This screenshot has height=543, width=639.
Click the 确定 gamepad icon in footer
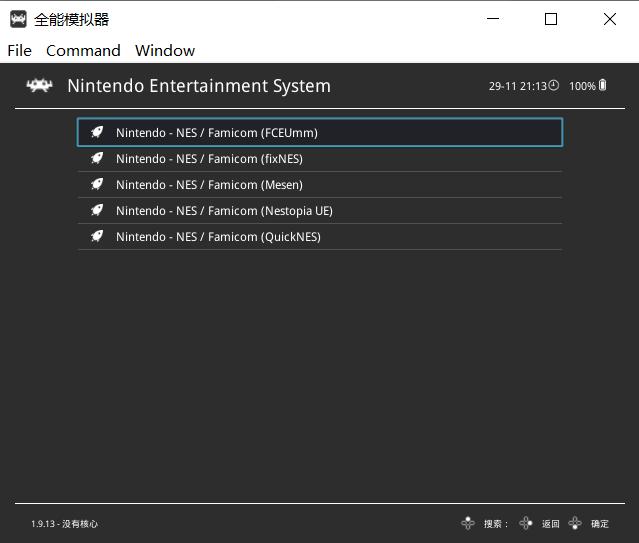point(575,523)
